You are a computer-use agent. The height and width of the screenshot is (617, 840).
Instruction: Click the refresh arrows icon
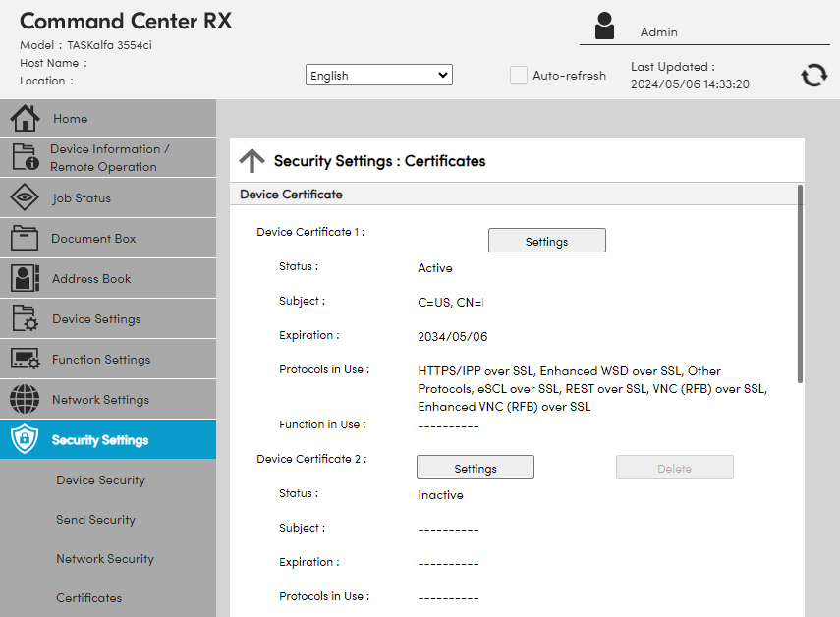(814, 75)
